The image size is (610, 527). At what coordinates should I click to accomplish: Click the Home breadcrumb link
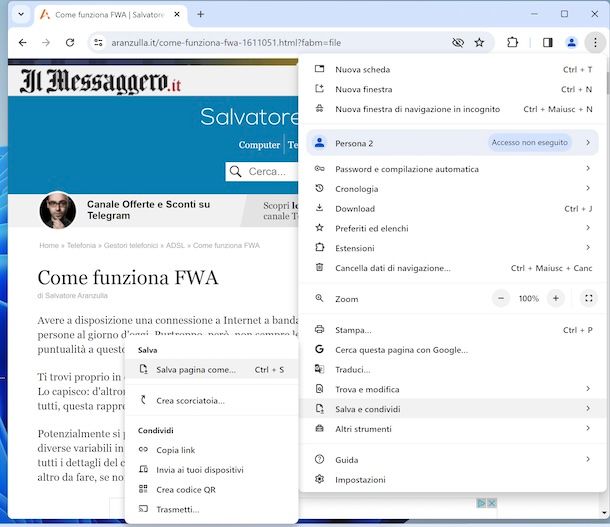pyautogui.click(x=49, y=245)
